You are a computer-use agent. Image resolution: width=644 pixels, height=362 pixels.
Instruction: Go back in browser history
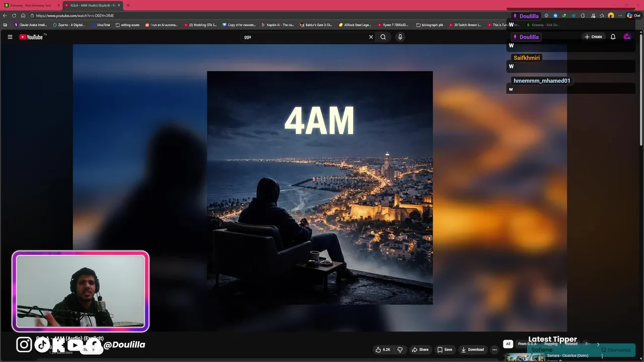(x=5, y=16)
